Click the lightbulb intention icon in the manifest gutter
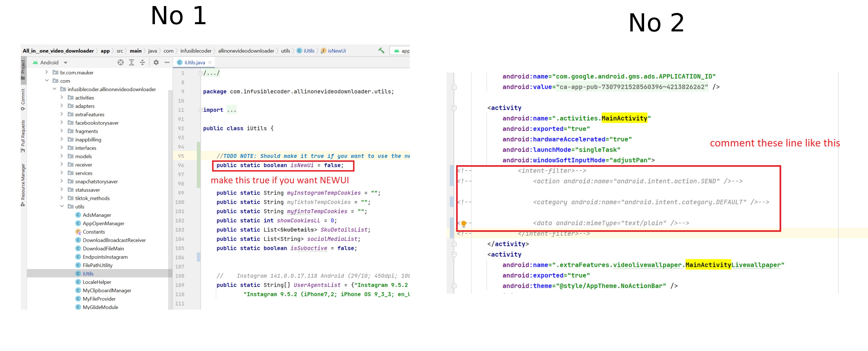The height and width of the screenshot is (351, 868). coord(464,223)
